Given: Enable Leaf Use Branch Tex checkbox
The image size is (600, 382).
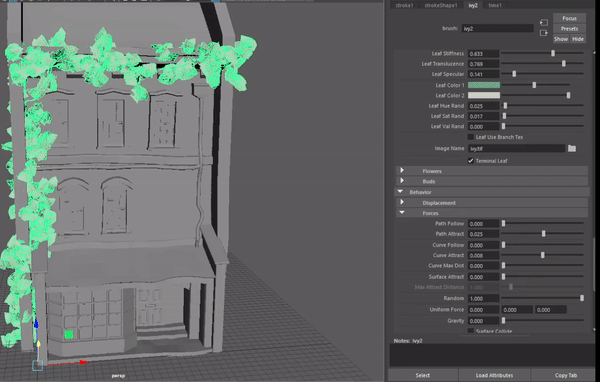Looking at the screenshot, I should (x=471, y=137).
